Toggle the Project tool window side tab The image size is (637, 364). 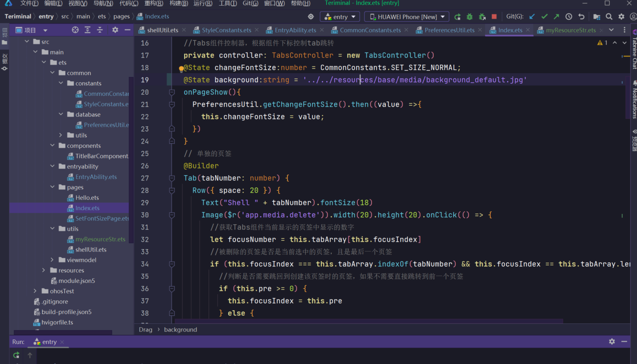coord(4,35)
